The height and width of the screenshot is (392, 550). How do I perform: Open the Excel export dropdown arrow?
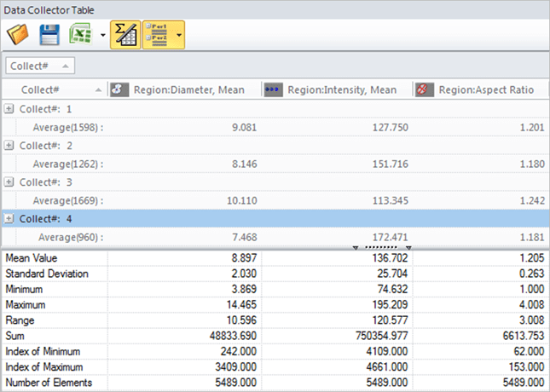point(103,35)
